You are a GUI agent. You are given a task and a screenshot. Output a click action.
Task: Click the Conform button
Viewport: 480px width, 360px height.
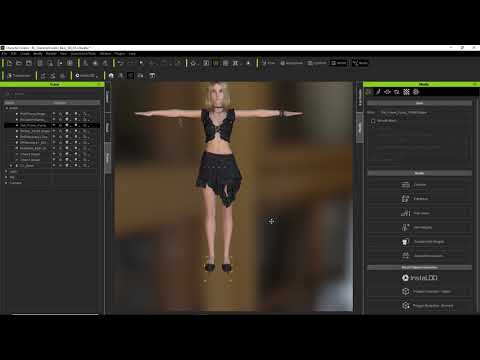419,185
